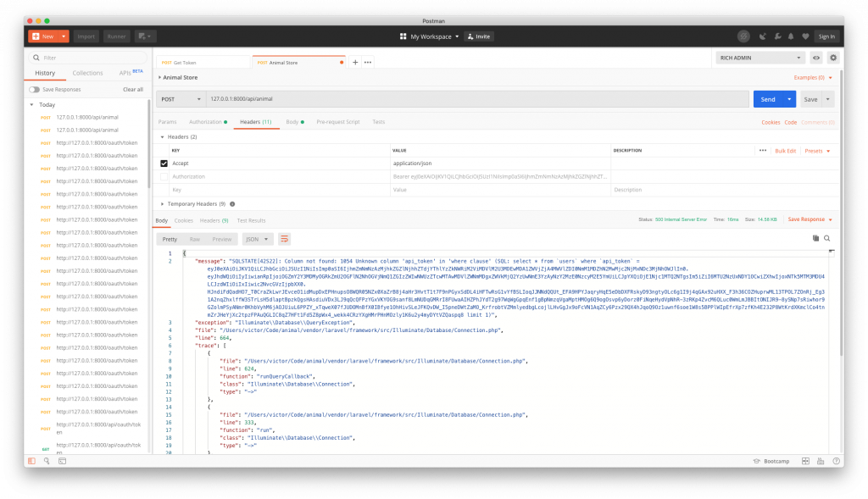Open the Presets dropdown
The height and width of the screenshot is (499, 868).
(817, 151)
